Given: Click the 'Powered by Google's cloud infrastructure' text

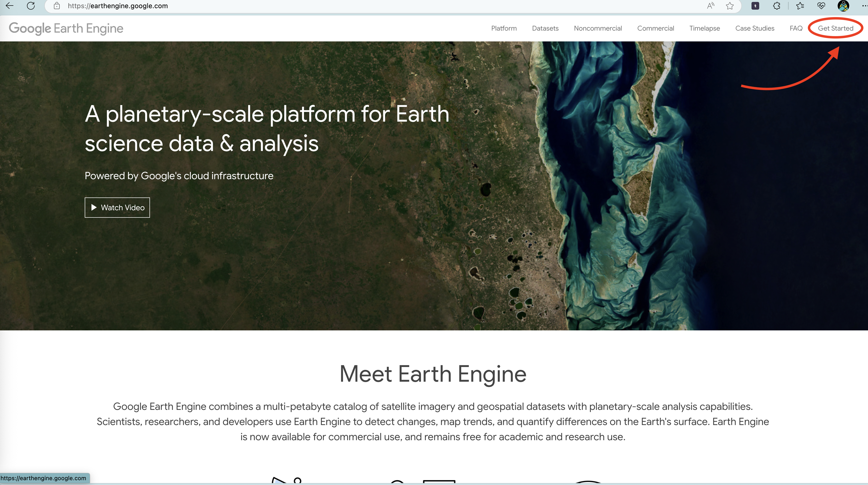Looking at the screenshot, I should [x=179, y=176].
